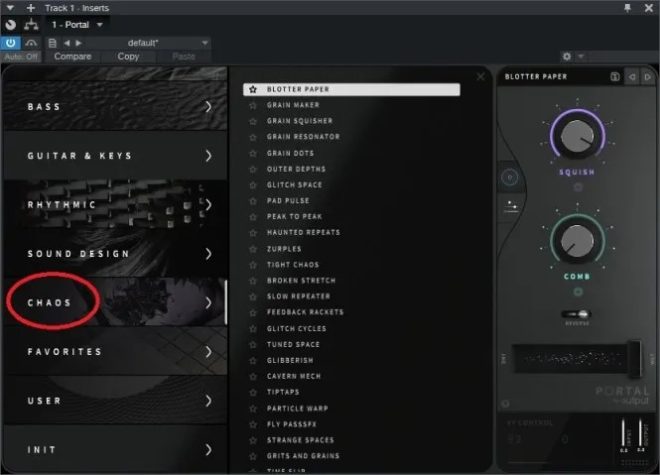The width and height of the screenshot is (660, 475).
Task: Star the Cavern Mech preset
Action: (253, 376)
